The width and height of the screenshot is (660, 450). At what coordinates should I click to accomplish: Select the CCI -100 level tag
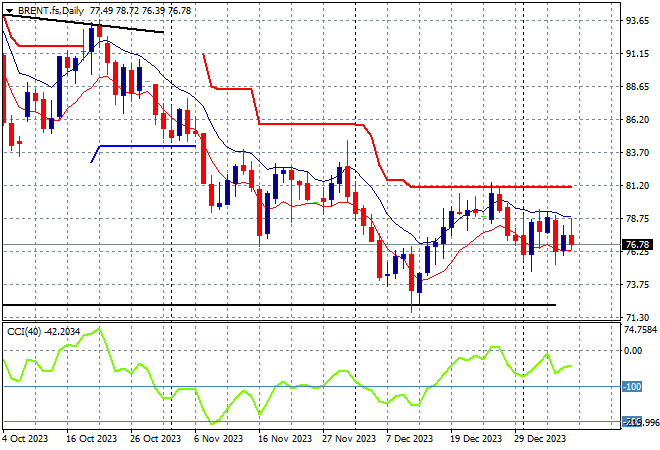coord(632,386)
